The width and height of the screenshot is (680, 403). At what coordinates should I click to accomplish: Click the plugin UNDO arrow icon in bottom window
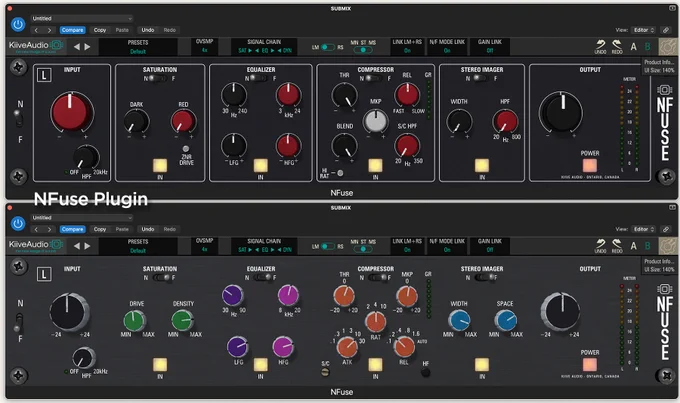click(601, 246)
